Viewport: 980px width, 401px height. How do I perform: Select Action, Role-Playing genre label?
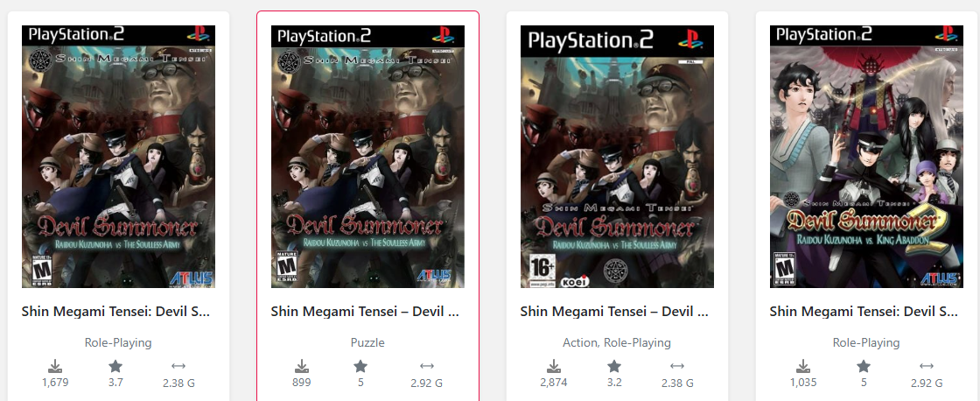617,343
